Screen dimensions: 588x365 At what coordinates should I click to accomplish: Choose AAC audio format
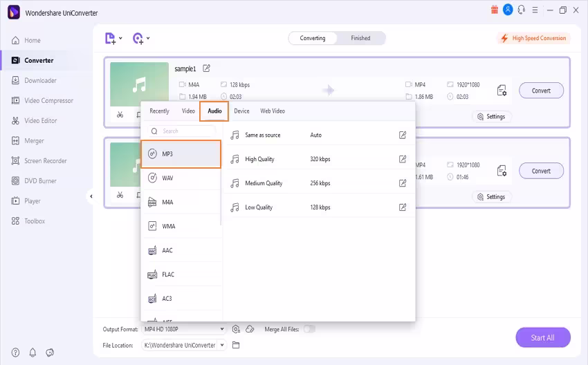pyautogui.click(x=181, y=250)
